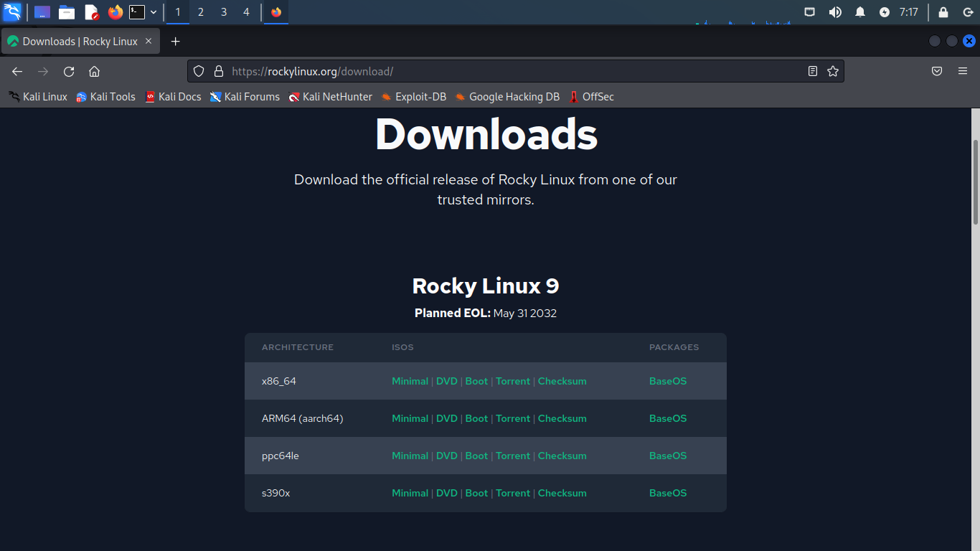Switch to workspace 3
980x551 pixels.
[224, 12]
